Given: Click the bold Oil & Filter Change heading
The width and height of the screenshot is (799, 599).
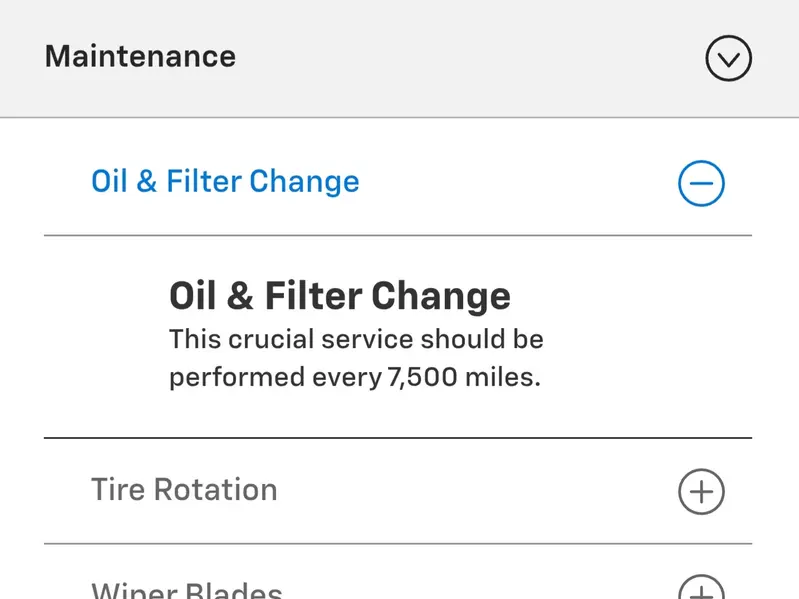Looking at the screenshot, I should click(x=340, y=296).
